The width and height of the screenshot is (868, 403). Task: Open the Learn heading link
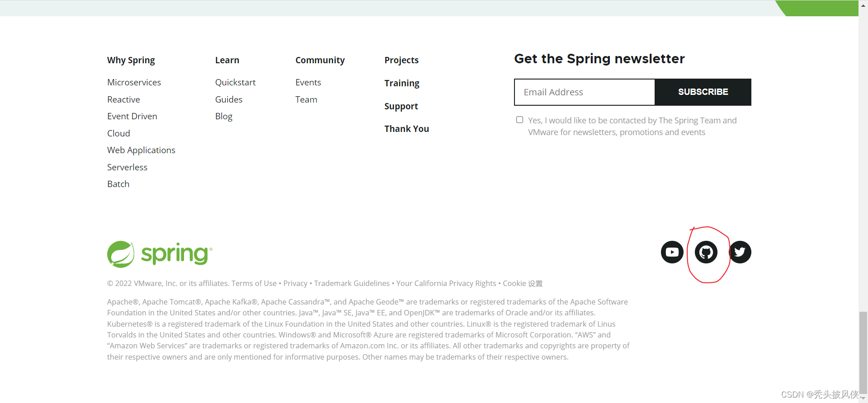point(227,60)
